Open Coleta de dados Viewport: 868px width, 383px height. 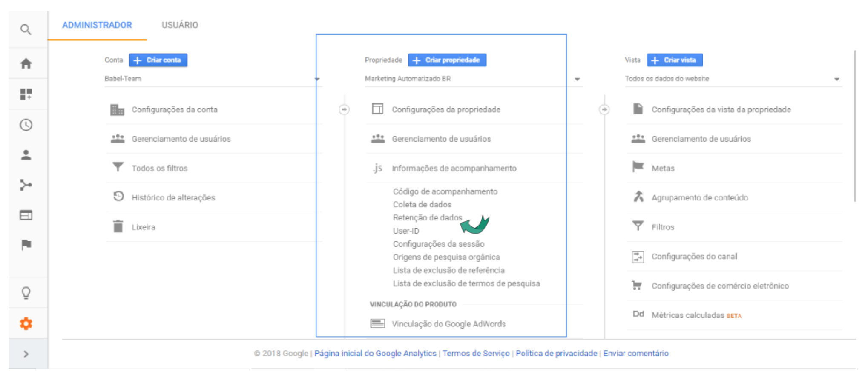click(x=422, y=204)
